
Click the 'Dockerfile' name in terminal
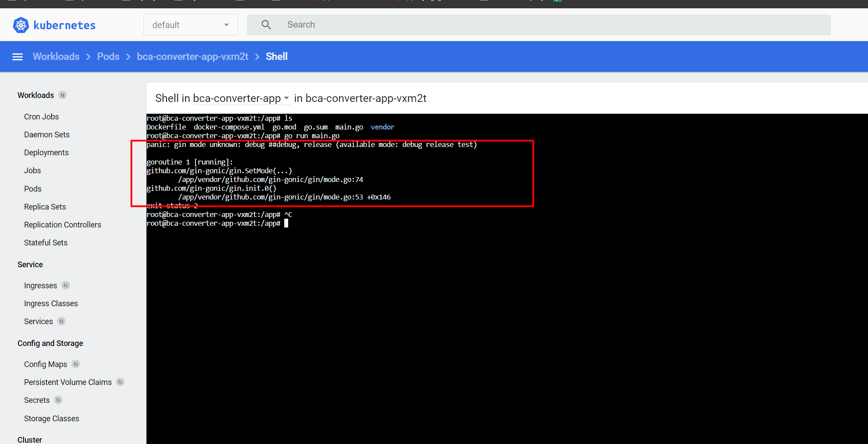coord(166,127)
